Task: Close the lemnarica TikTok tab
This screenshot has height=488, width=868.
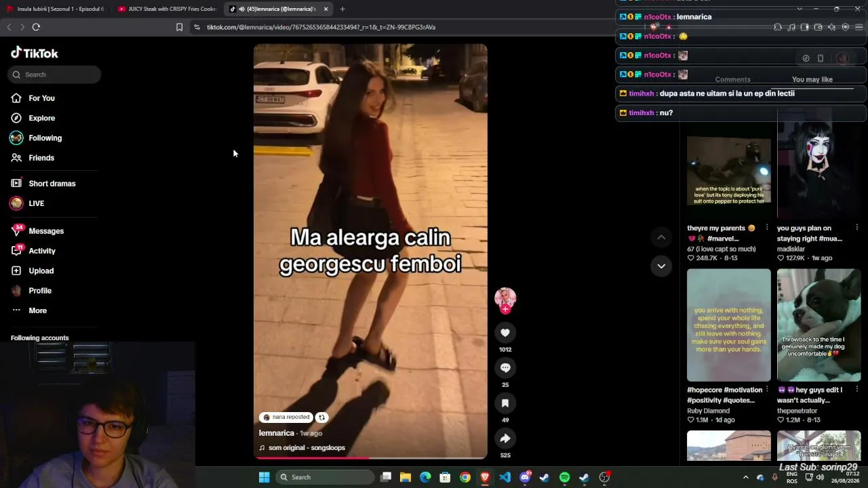Action: pyautogui.click(x=326, y=9)
